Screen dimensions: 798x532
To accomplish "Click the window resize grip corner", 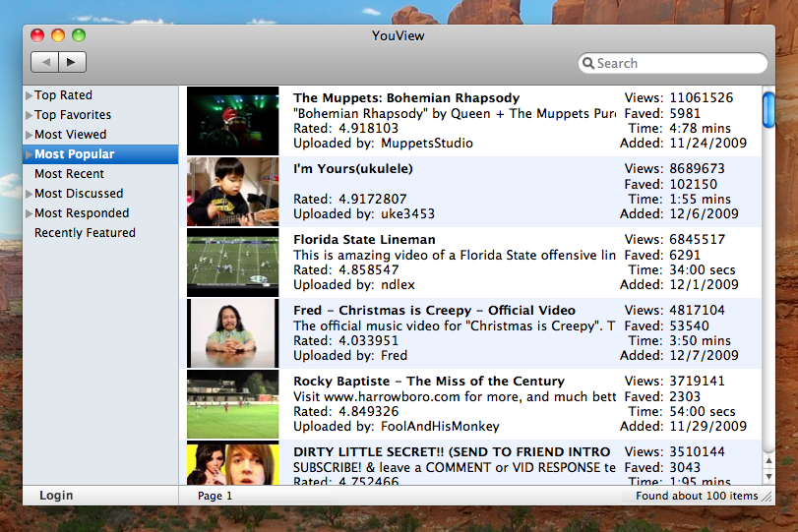I will point(767,497).
